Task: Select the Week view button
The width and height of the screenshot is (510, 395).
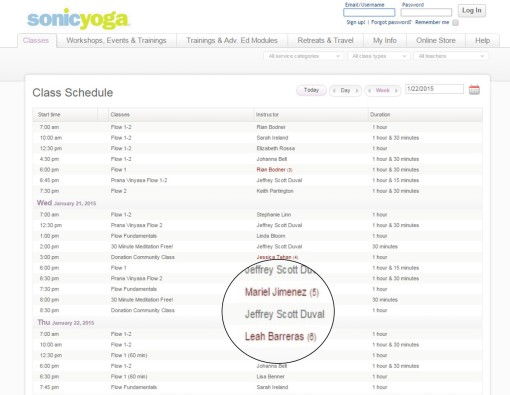Action: point(383,90)
